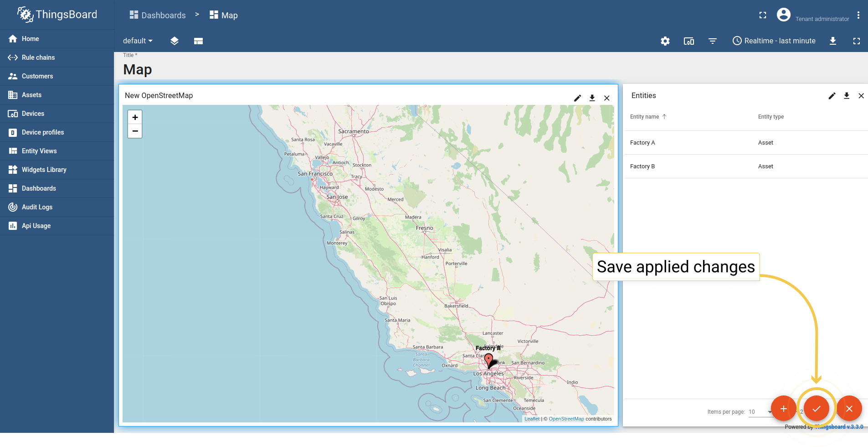This screenshot has width=868, height=447.
Task: Click the Factory A map marker
Action: point(488,360)
